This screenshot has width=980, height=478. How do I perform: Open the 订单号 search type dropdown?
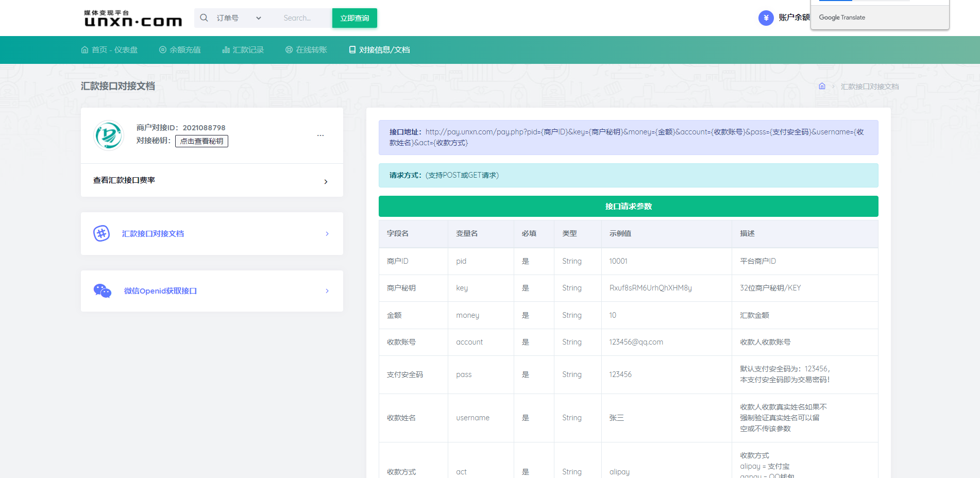tap(239, 18)
